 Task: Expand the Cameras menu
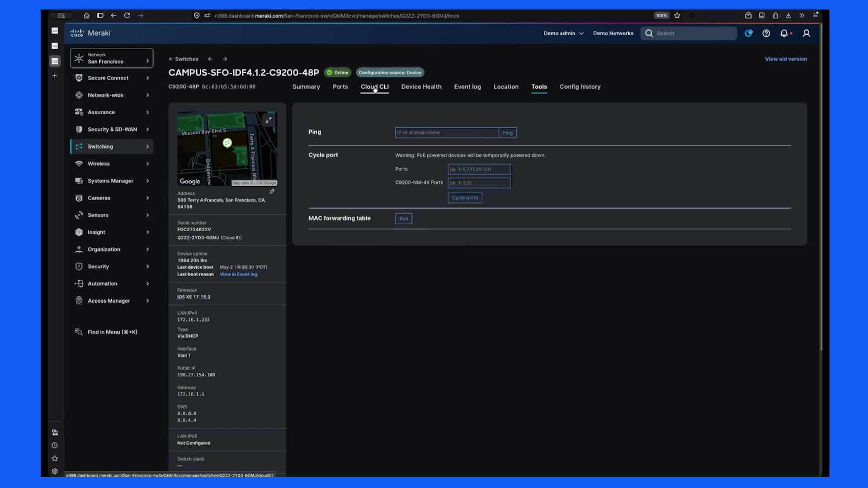tap(112, 198)
